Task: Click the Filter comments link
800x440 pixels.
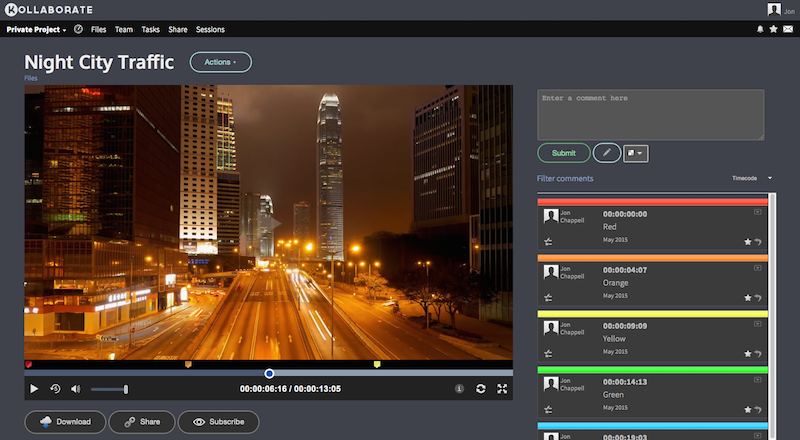Action: click(565, 178)
